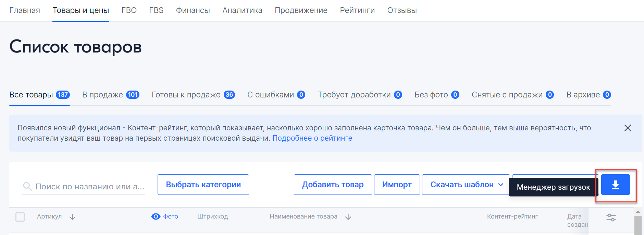Sort by Наименование товара arrow icon

click(348, 217)
